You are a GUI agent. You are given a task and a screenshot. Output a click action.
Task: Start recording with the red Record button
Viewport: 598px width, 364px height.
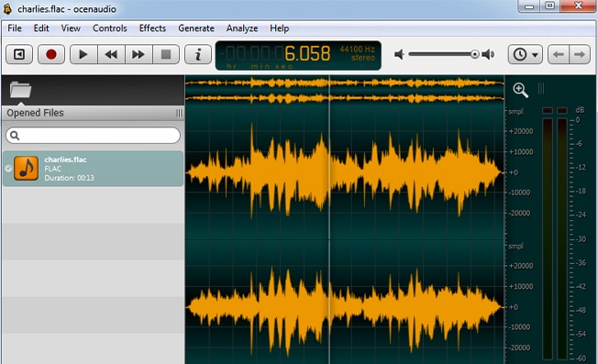pyautogui.click(x=51, y=54)
